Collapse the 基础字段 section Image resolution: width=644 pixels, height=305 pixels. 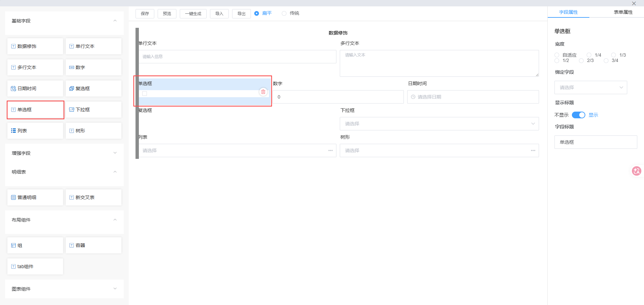[x=115, y=21]
